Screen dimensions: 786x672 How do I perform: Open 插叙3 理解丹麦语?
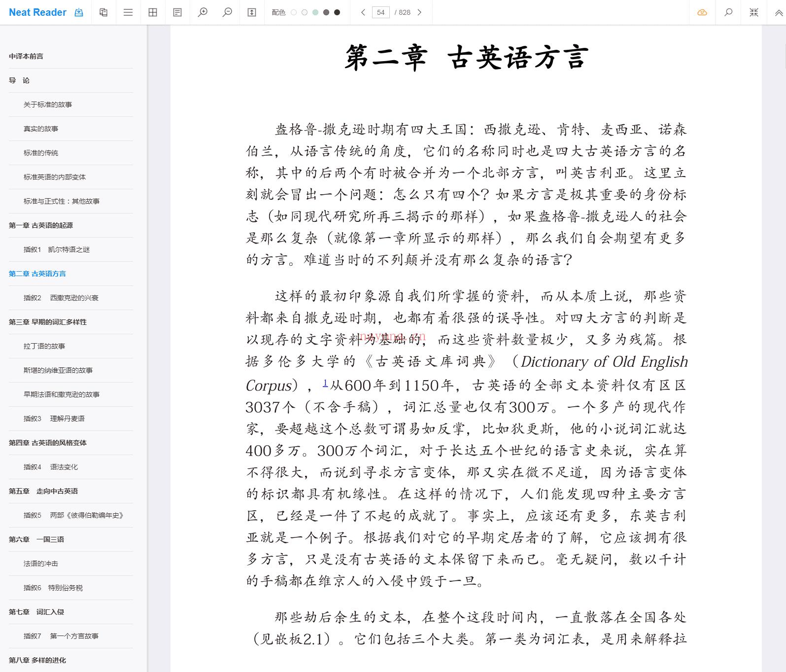point(54,419)
